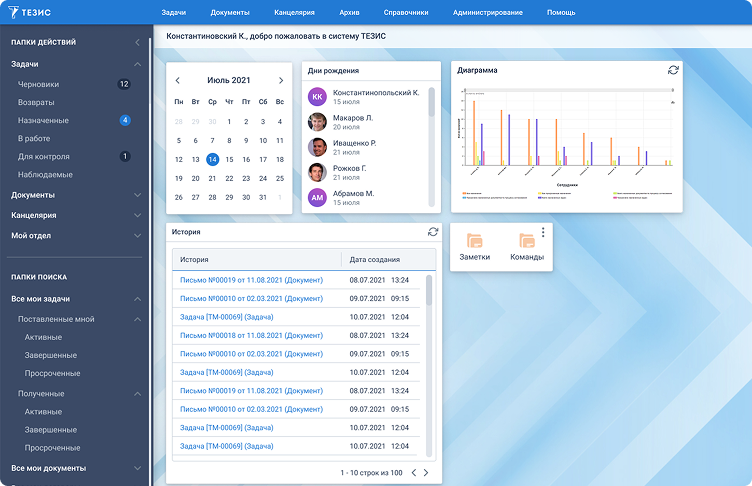
Task: Click Июль 2021 calendar title
Action: coord(229,80)
